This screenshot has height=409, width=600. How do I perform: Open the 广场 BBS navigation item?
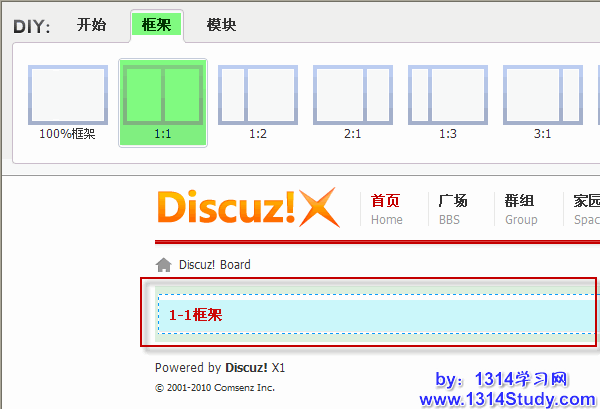coord(452,209)
